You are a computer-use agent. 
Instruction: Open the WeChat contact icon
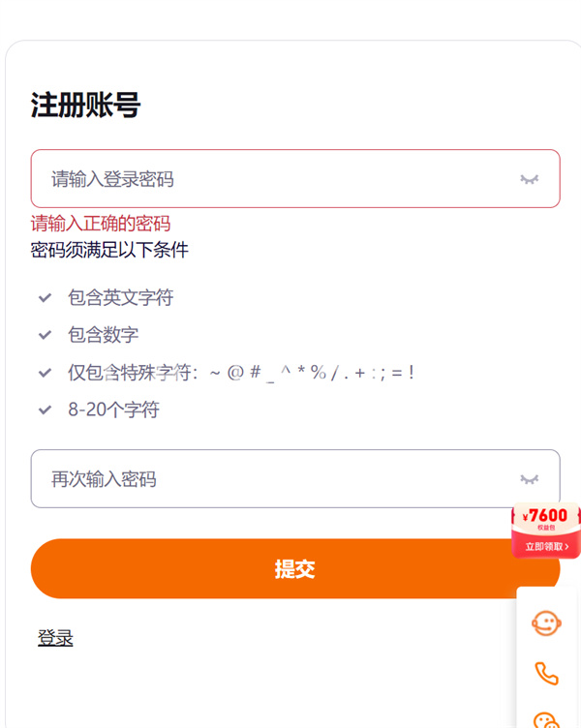click(x=546, y=719)
